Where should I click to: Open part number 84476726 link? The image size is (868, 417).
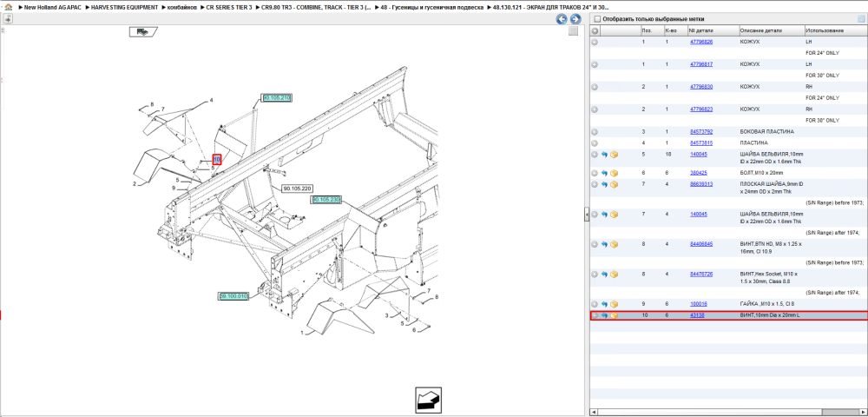[x=701, y=275]
